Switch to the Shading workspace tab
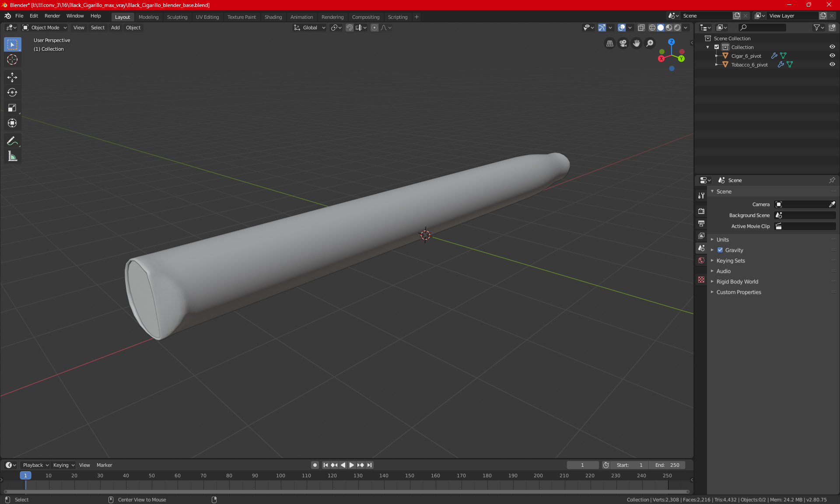The height and width of the screenshot is (504, 840). (x=273, y=17)
